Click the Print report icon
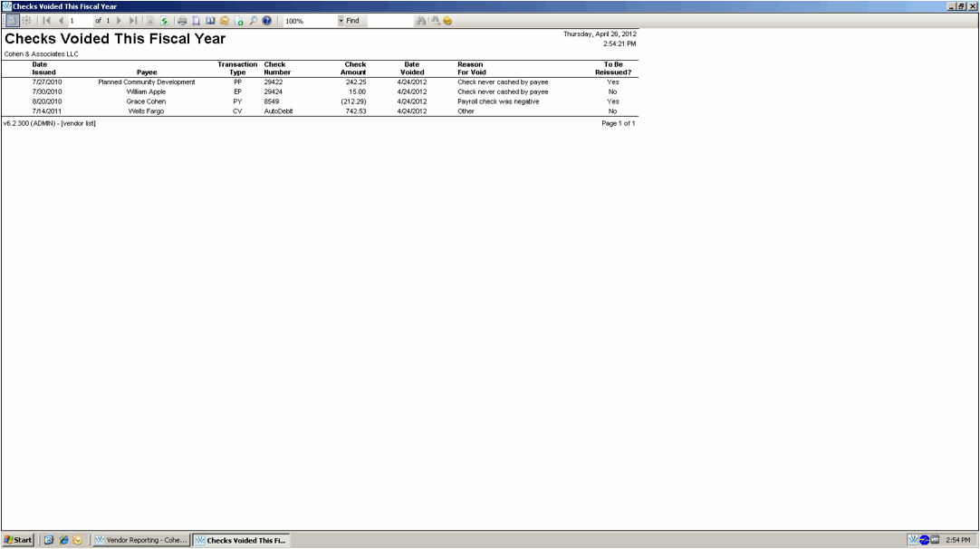This screenshot has width=980, height=549. point(182,21)
